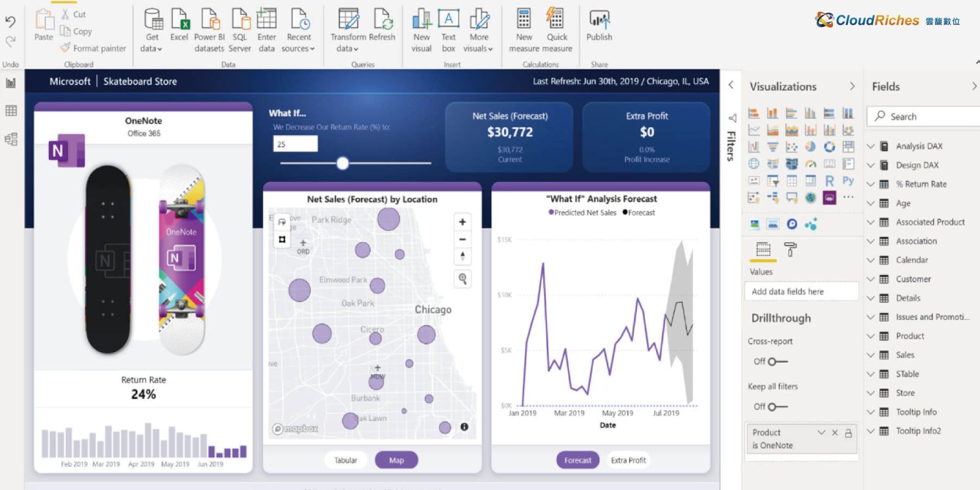Zoom in on the map
980x490 pixels.
[462, 222]
